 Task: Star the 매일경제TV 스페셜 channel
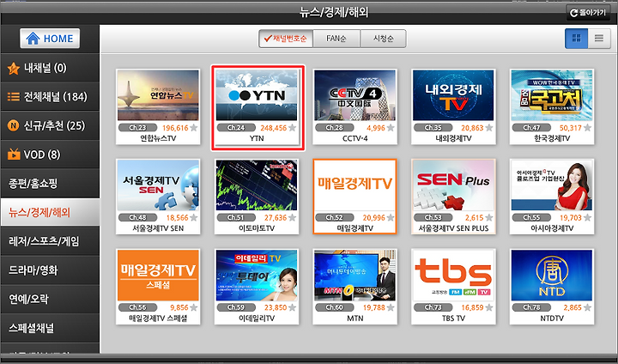(x=193, y=307)
